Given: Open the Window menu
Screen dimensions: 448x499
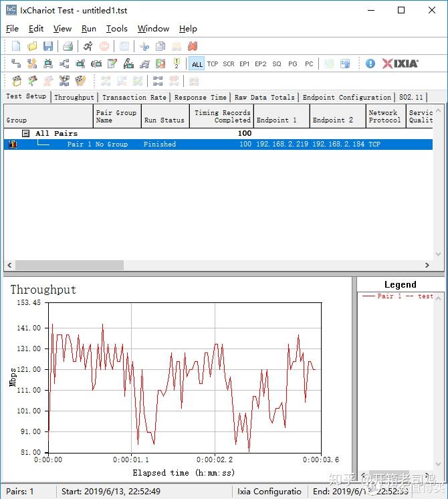Looking at the screenshot, I should [153, 29].
